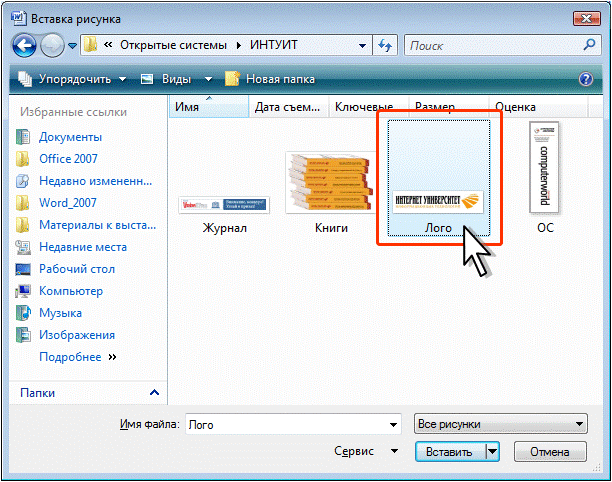The image size is (612, 482).
Task: Click the Виды view button
Action: coord(166,79)
